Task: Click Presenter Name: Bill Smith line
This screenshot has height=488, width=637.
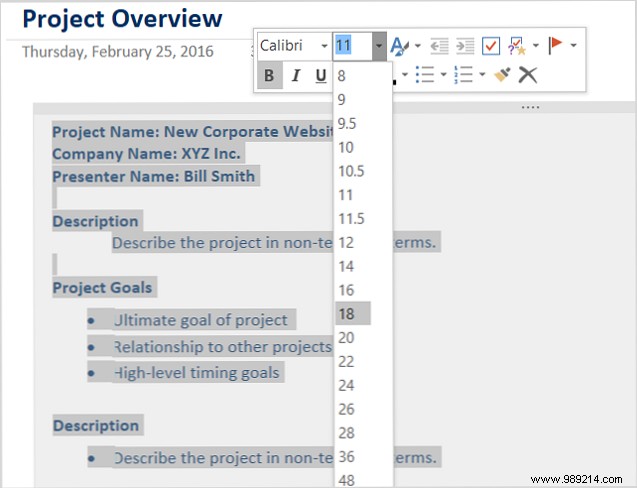Action: [154, 176]
